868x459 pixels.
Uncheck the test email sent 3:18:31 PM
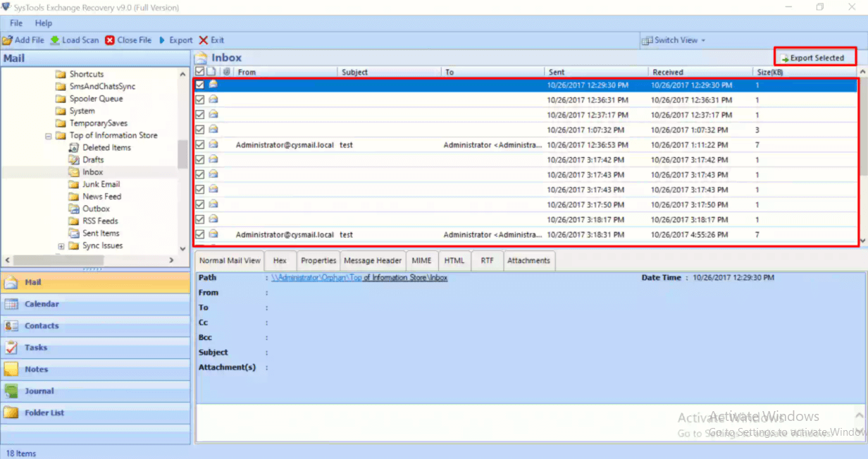(x=200, y=234)
